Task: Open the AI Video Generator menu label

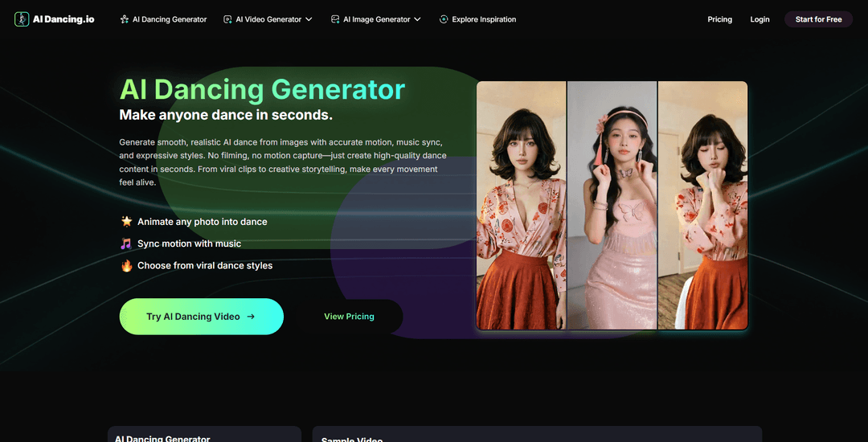Action: 268,19
